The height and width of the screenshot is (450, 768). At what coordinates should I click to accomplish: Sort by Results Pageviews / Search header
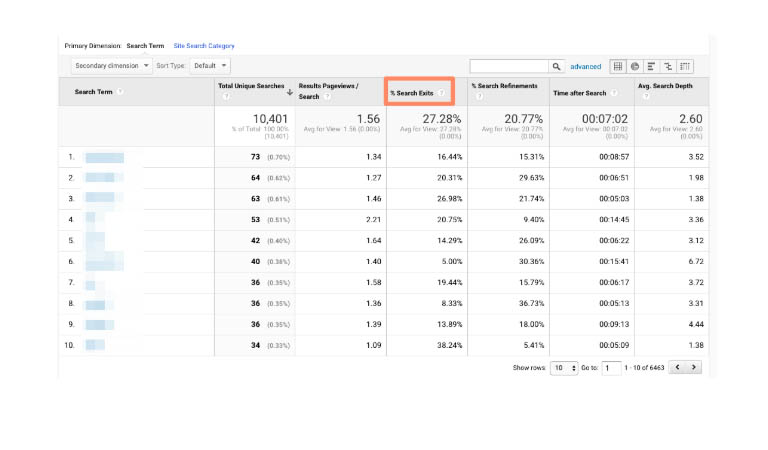[328, 91]
